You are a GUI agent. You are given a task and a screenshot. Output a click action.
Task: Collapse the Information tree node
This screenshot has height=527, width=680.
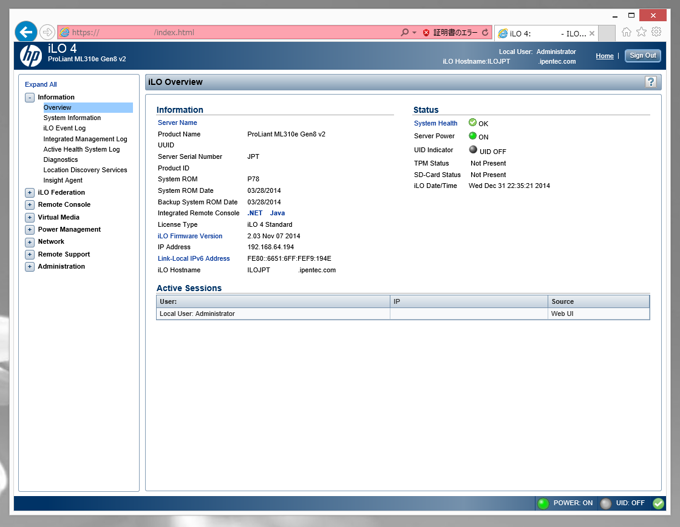29,98
